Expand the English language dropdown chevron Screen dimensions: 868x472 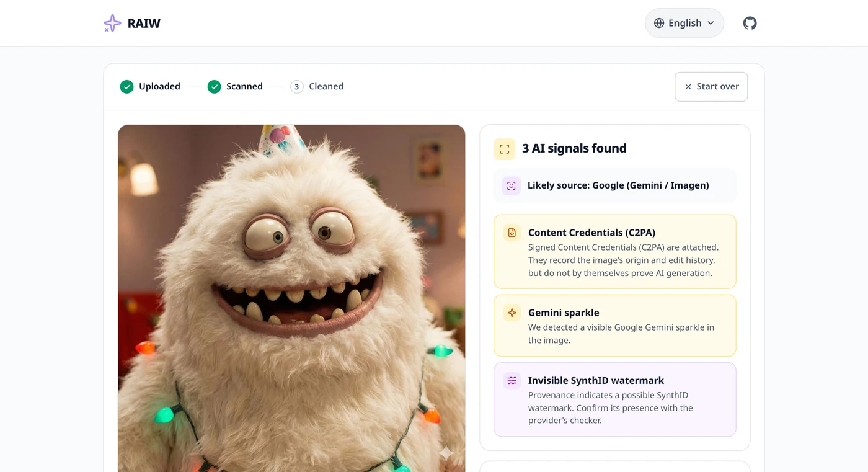click(711, 23)
